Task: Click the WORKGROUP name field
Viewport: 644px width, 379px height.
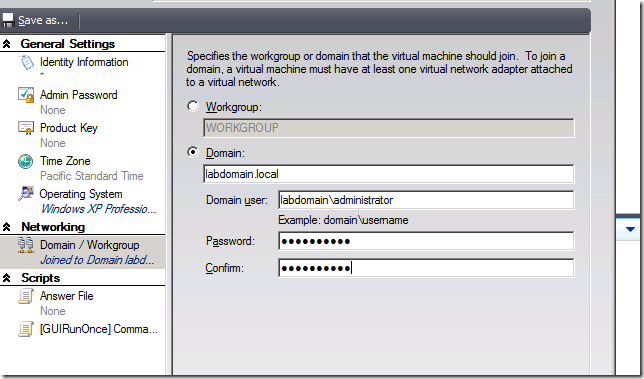Action: (389, 128)
